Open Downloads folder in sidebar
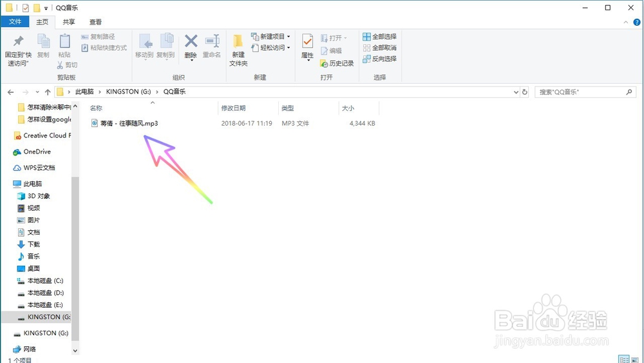The image size is (644, 363). (x=29, y=244)
